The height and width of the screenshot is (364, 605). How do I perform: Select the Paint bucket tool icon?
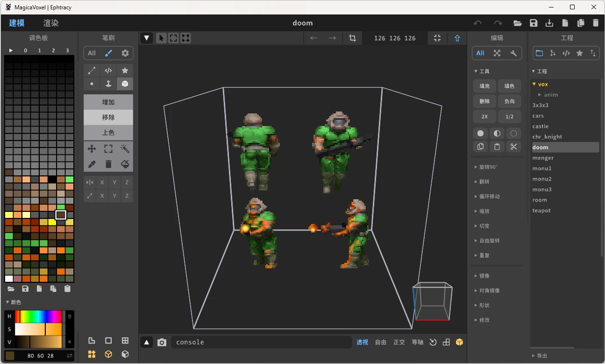(124, 164)
